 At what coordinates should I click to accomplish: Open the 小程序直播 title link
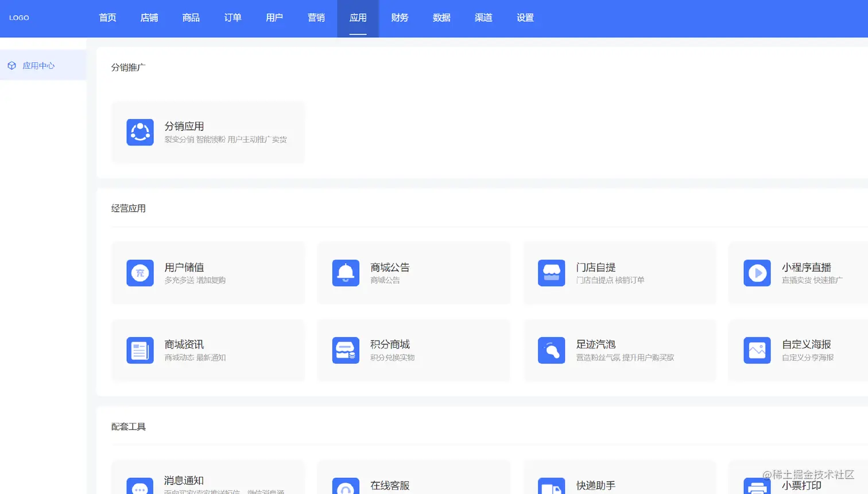[807, 268]
